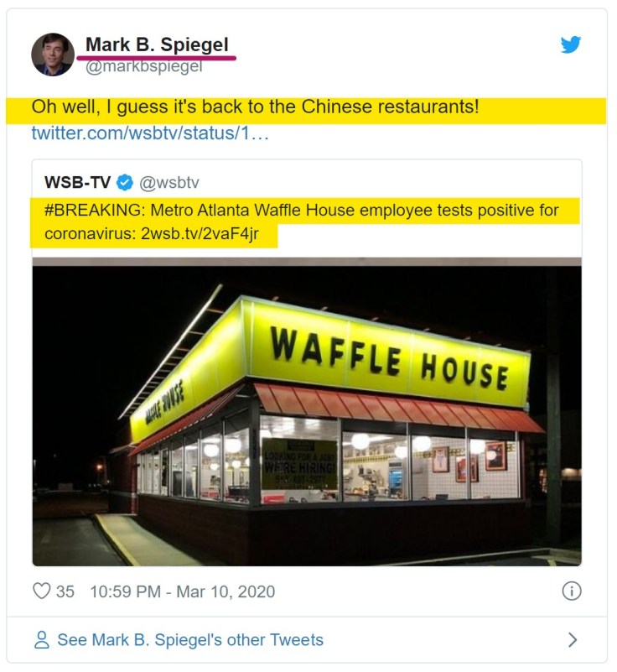Click the Chinese restaurants tweet text
617x672 pixels.
255,107
